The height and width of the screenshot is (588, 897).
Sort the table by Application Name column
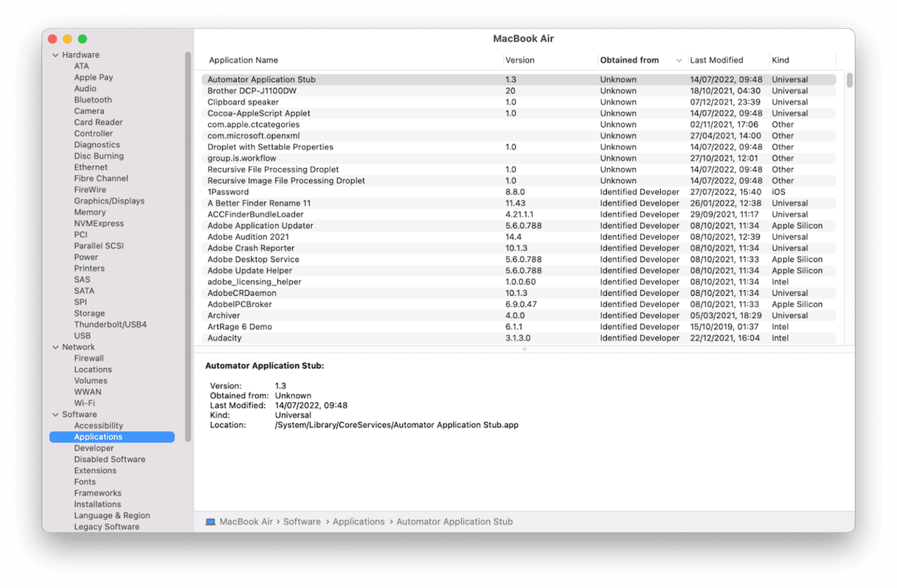[x=243, y=60]
